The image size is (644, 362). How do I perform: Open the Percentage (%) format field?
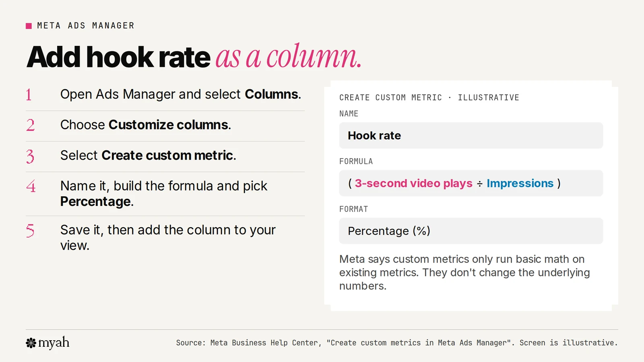pos(471,231)
